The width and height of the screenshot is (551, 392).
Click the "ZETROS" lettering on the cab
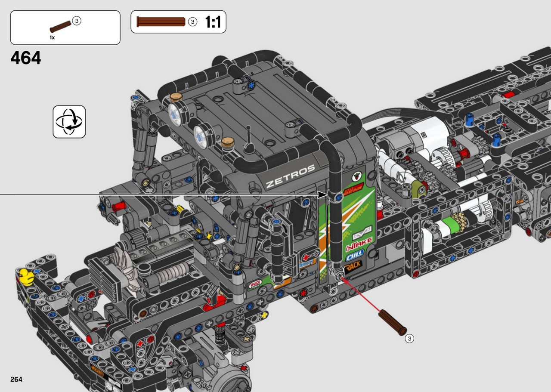coord(290,176)
